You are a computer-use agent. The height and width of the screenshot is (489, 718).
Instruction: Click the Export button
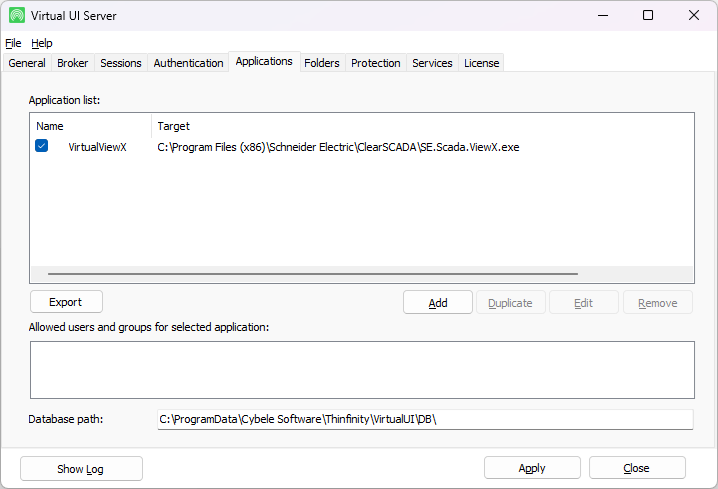point(66,302)
